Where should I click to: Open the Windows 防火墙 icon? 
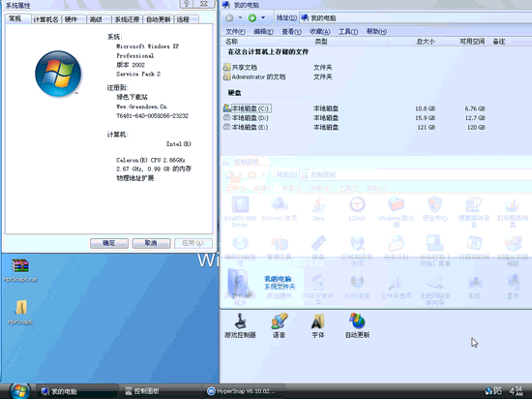396,212
